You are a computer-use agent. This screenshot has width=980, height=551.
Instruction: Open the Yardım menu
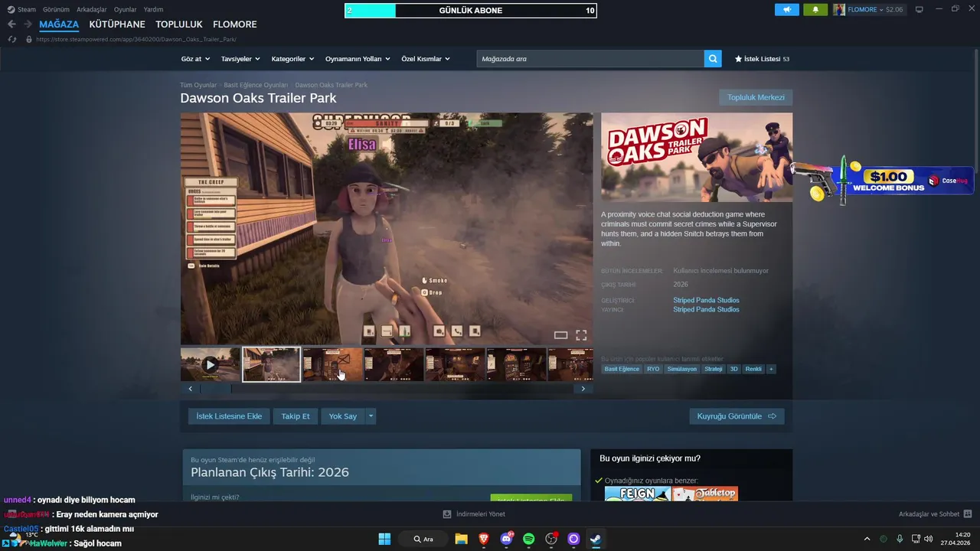(153, 9)
